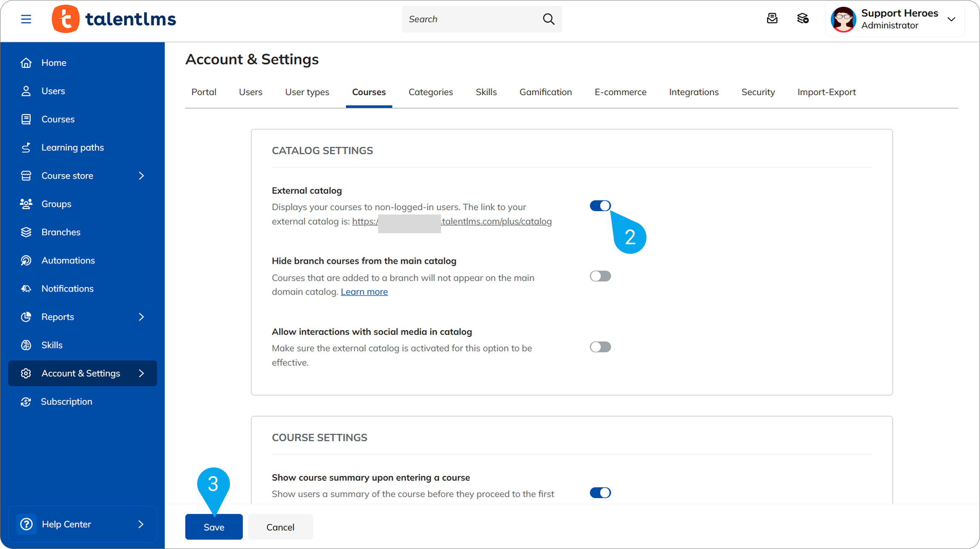Enable Hide branch courses toggle
This screenshot has width=980, height=549.
click(600, 276)
